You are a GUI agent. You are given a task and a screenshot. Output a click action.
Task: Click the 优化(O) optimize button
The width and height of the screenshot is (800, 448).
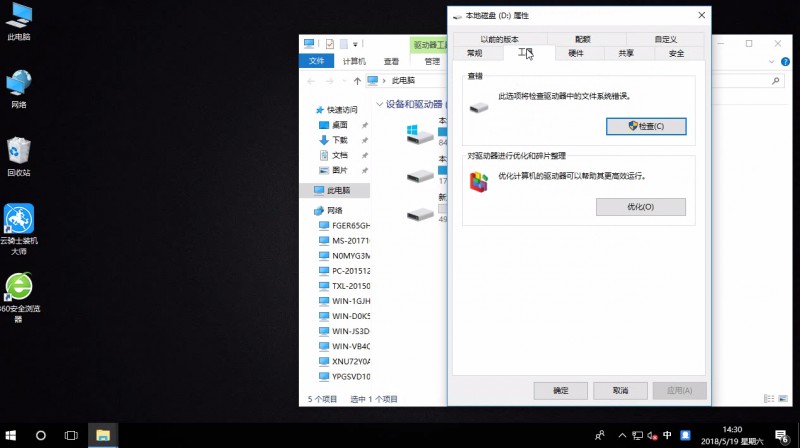(641, 207)
